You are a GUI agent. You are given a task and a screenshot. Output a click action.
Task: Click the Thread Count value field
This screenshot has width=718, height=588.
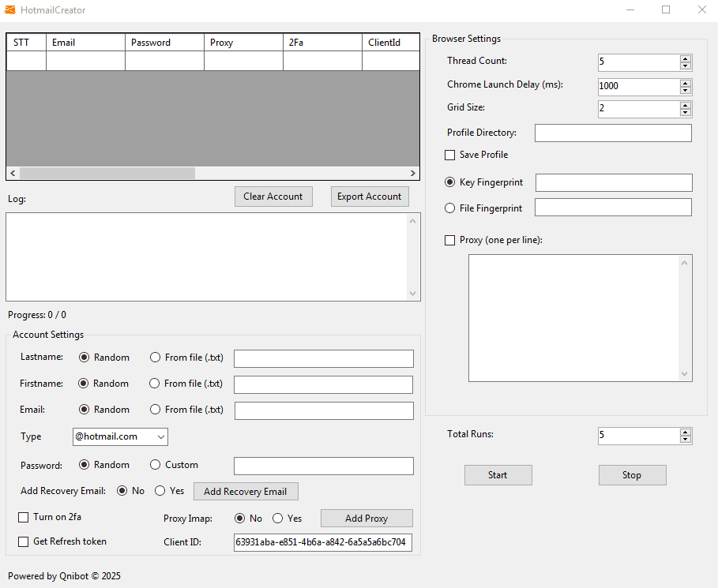point(639,62)
